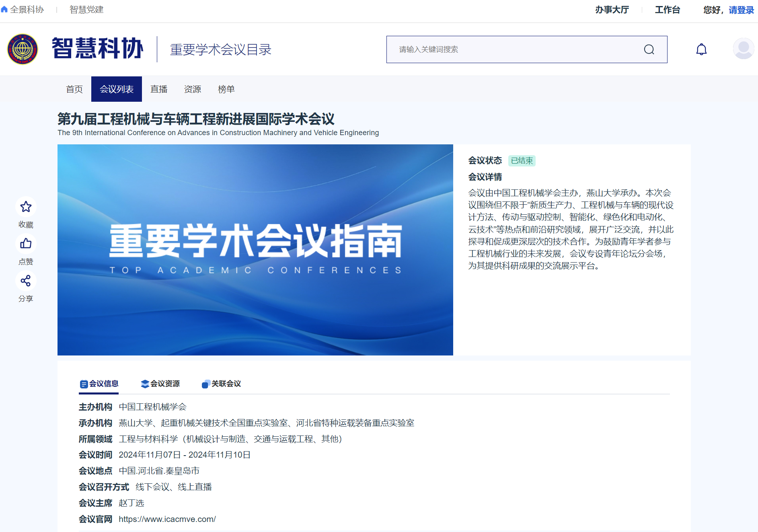Select the 首页 navigation tab
The width and height of the screenshot is (758, 532).
click(74, 89)
